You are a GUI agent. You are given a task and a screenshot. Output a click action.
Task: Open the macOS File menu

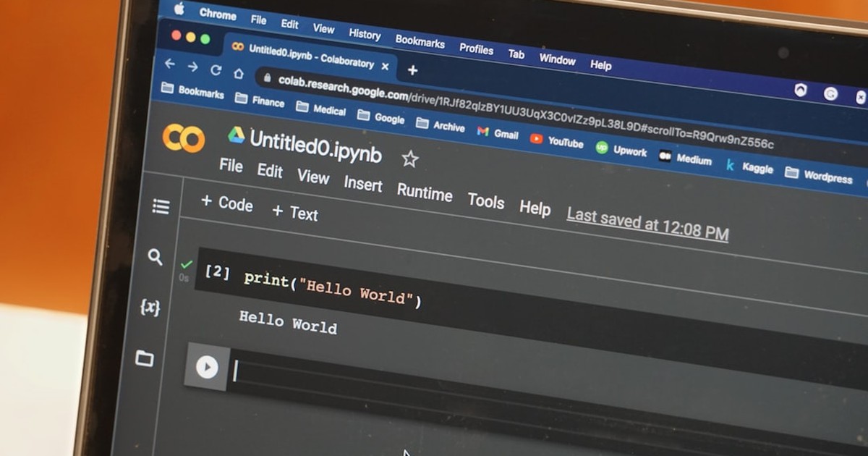tap(258, 20)
